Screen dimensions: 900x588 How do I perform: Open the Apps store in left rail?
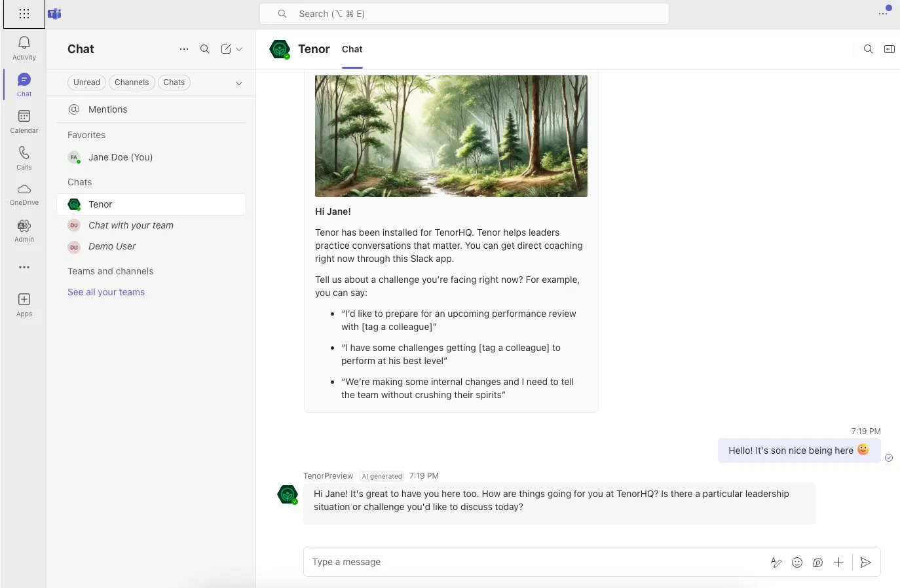point(24,305)
